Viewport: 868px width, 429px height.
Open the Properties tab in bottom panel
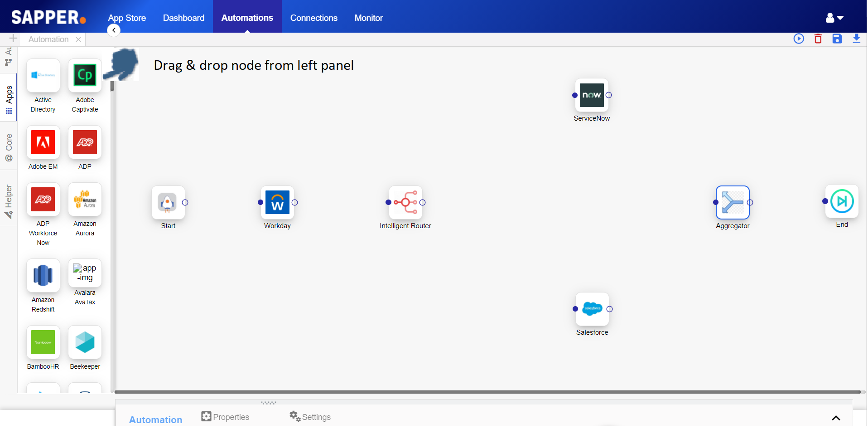pos(225,417)
